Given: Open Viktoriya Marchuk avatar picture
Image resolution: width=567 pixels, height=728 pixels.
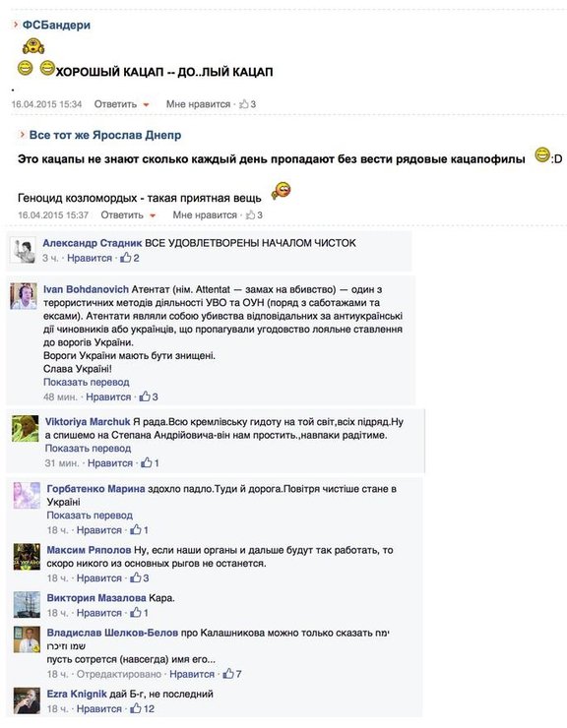Looking at the screenshot, I should 25,429.
